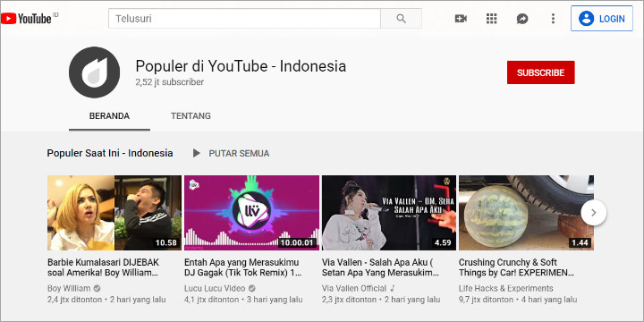Click the play triangle beside PUTAR SEMUA

[x=196, y=153]
